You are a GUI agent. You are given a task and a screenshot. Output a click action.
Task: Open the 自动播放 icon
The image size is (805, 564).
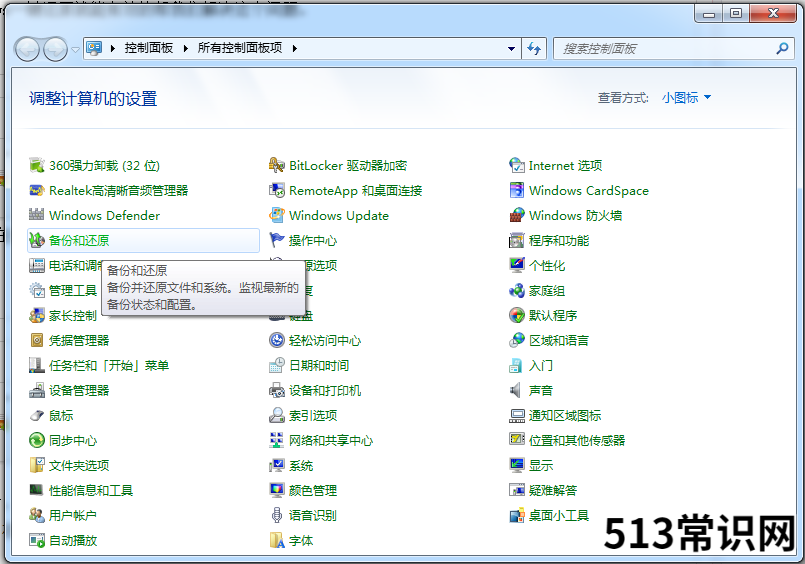click(x=36, y=540)
